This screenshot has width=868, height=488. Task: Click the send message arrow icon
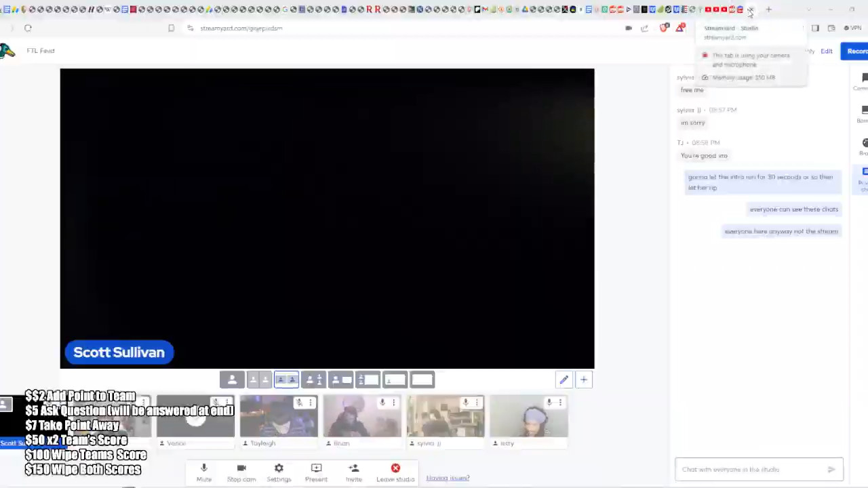click(x=831, y=469)
